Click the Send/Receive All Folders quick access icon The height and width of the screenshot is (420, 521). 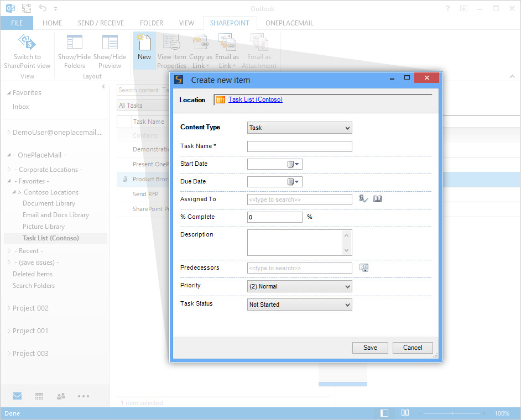point(27,8)
